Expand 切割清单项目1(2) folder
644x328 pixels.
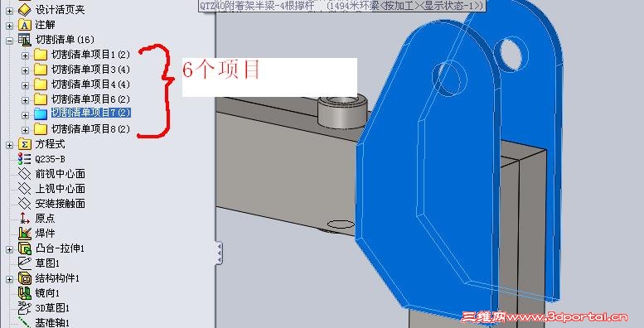click(25, 55)
